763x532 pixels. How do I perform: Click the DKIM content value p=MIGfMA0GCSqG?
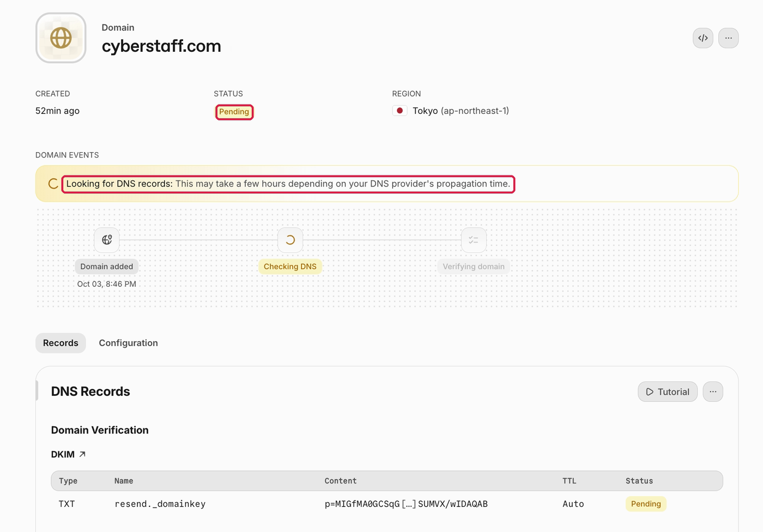pos(406,504)
